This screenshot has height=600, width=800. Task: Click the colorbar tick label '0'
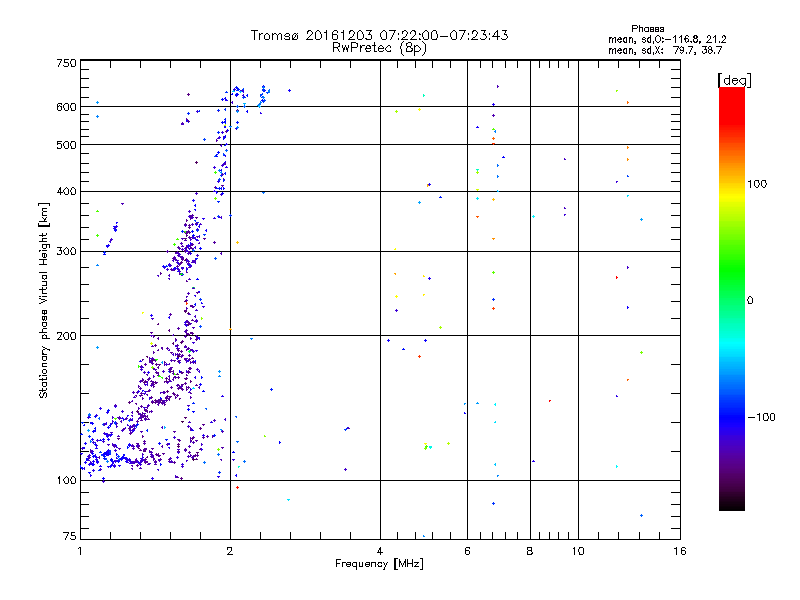point(750,301)
